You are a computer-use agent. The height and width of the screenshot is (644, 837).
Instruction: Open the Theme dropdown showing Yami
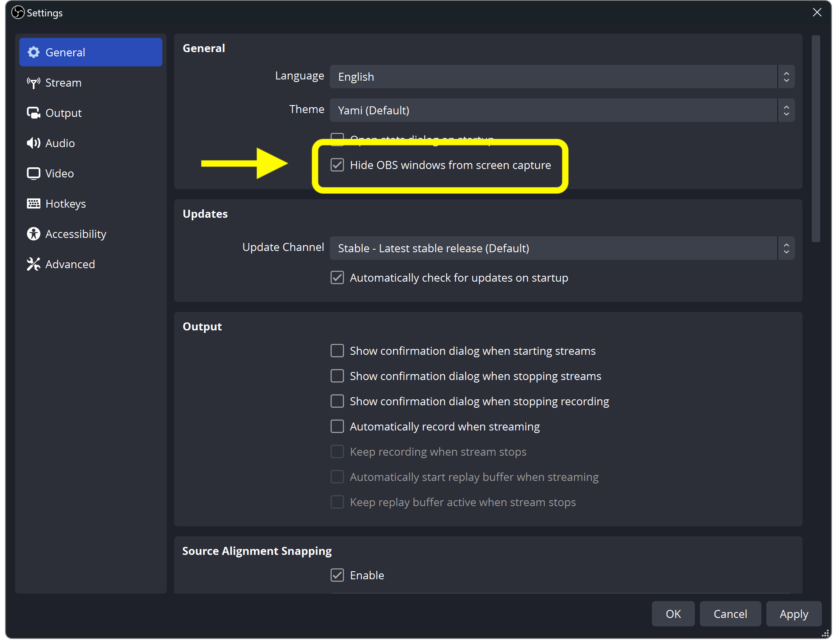point(562,110)
